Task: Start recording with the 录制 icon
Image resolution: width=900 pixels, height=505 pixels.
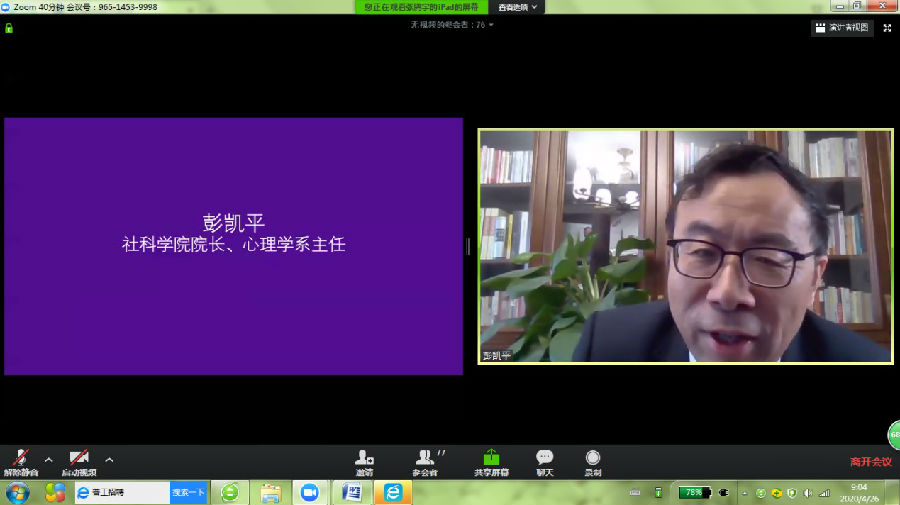Action: (x=593, y=461)
